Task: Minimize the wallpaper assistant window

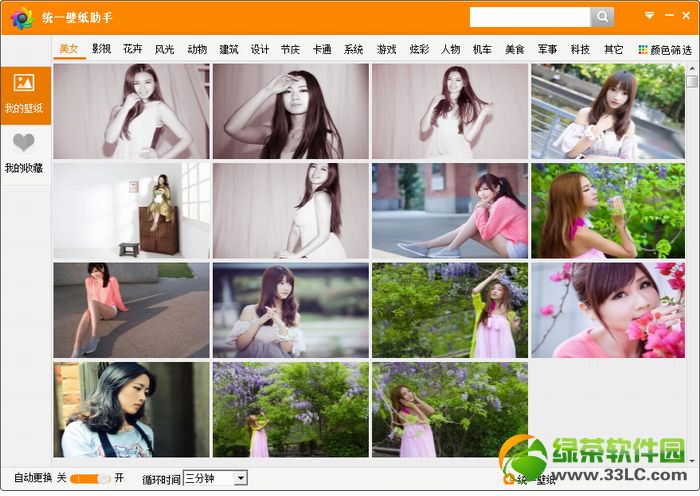Action: pyautogui.click(x=669, y=15)
